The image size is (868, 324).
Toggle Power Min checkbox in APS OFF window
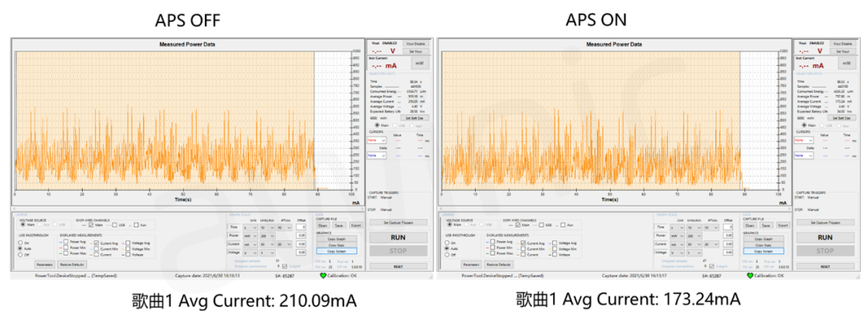[66, 247]
